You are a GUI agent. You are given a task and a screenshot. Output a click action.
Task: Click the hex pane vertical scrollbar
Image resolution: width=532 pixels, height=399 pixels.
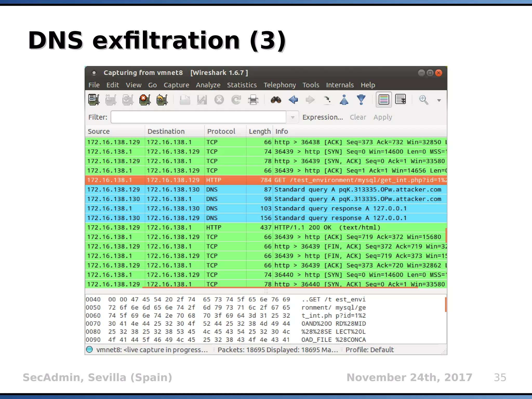[446, 304]
